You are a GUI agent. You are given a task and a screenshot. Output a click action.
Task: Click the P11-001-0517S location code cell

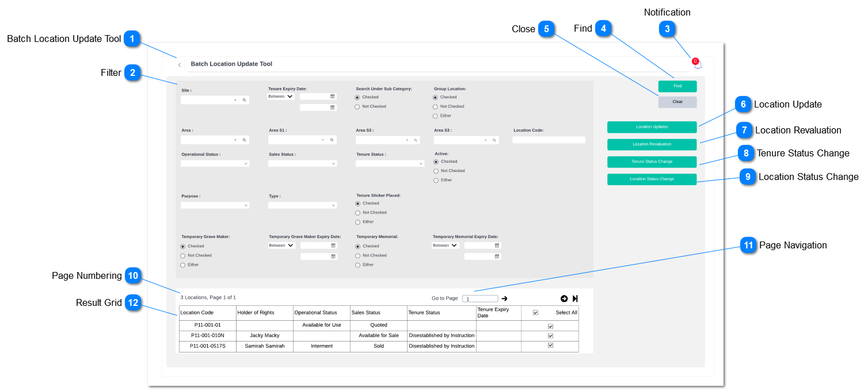[208, 346]
